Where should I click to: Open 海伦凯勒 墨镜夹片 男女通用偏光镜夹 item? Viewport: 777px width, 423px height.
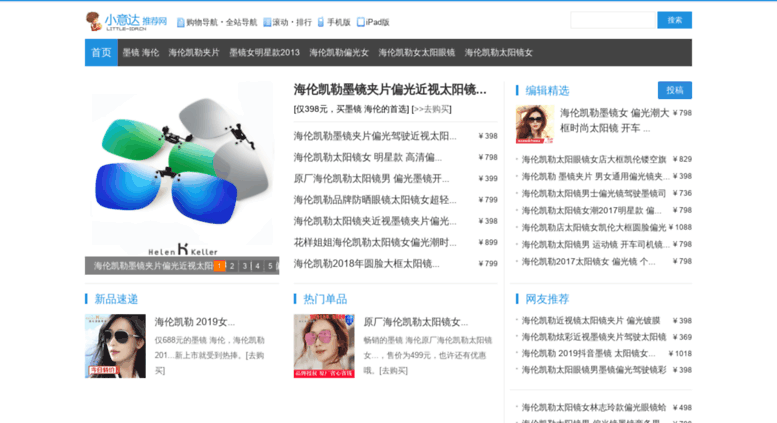point(595,176)
